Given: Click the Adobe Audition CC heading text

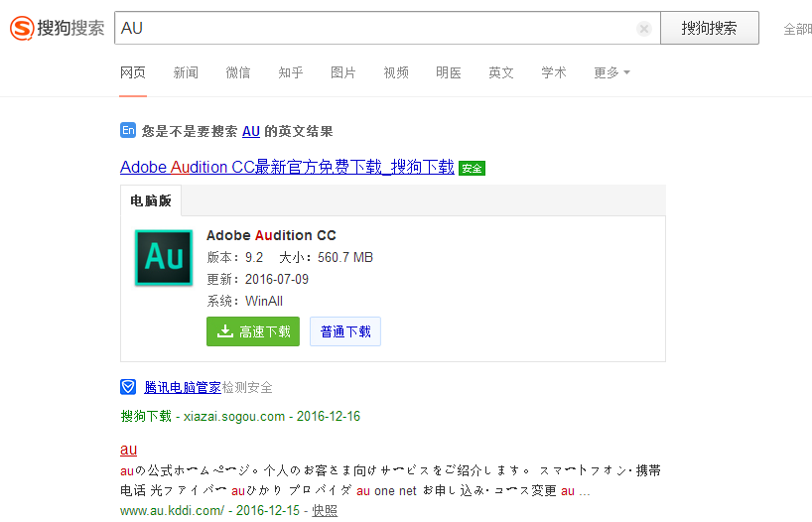Looking at the screenshot, I should pyautogui.click(x=271, y=235).
